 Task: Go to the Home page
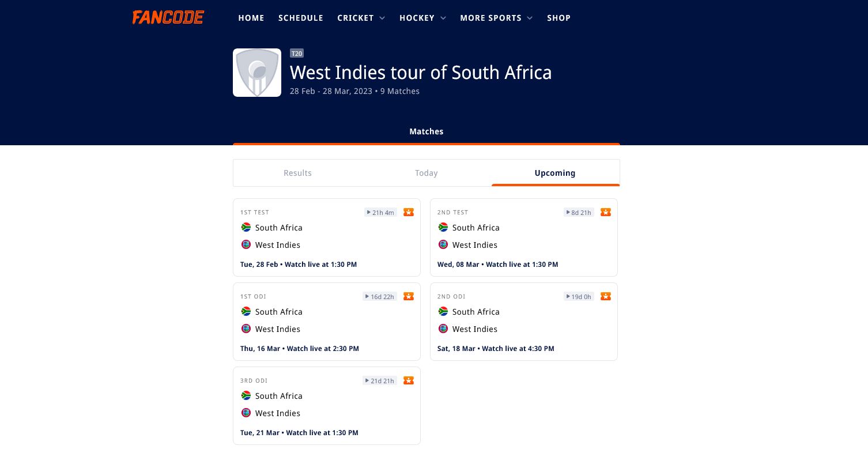[x=251, y=18]
